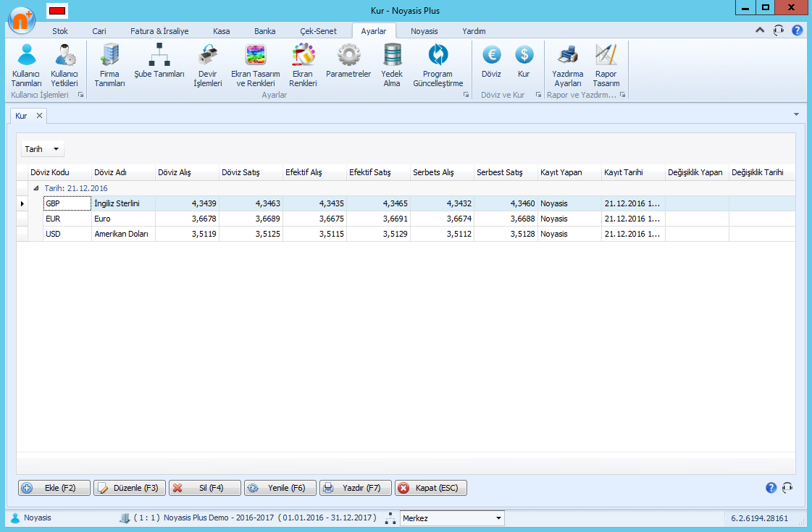Click Ekle (F2) add button
Image resolution: width=812 pixels, height=532 pixels.
tap(54, 488)
